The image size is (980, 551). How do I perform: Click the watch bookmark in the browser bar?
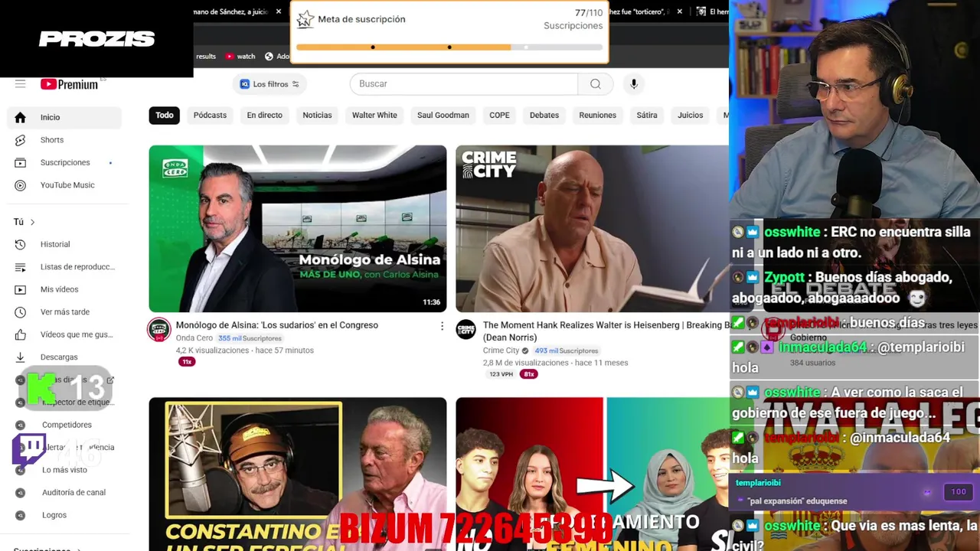tap(240, 57)
